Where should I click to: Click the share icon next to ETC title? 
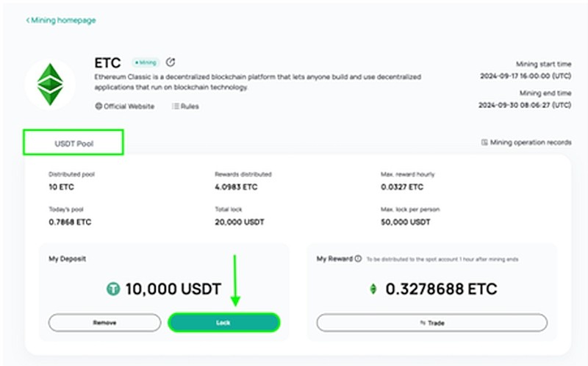click(171, 62)
